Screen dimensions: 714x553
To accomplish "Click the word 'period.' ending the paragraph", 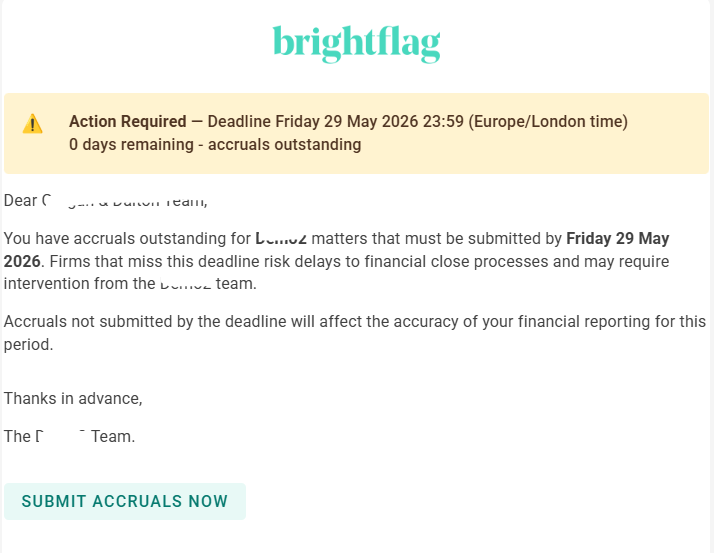I will click(x=28, y=345).
